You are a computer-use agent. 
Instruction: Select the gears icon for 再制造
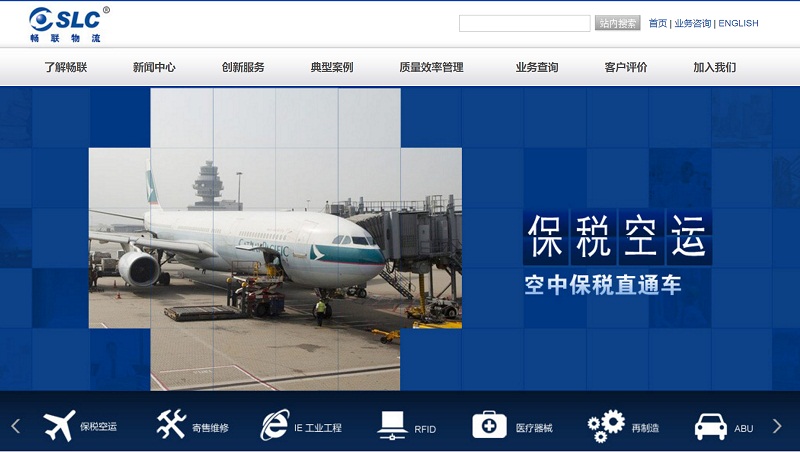606,426
